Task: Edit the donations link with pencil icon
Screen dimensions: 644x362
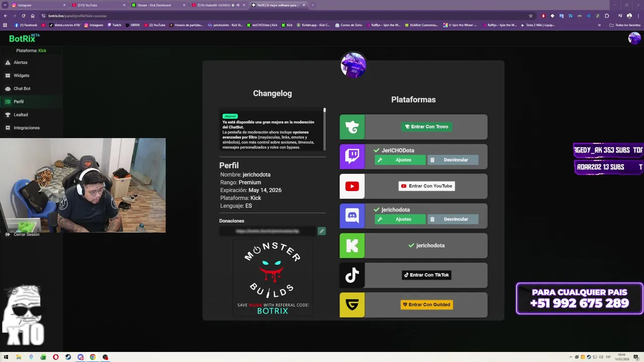Action: point(321,231)
